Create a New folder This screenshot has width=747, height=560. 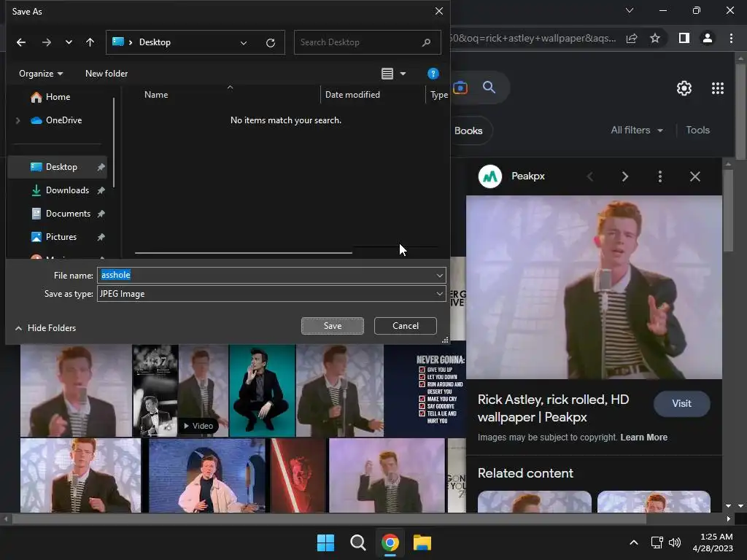[107, 74]
